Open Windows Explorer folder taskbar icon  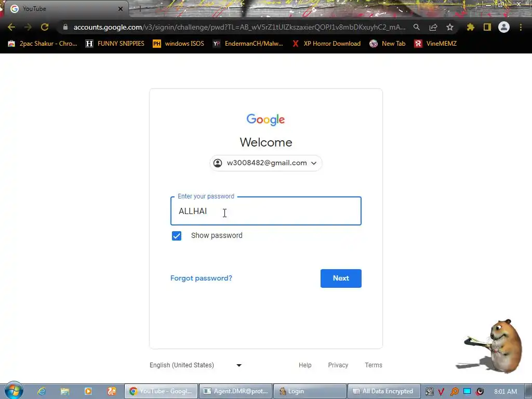coord(65,391)
